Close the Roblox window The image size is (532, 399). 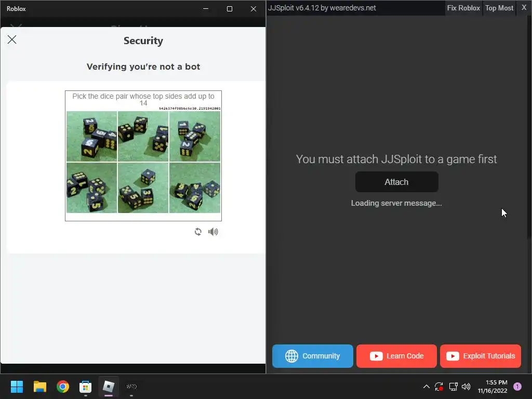point(254,9)
